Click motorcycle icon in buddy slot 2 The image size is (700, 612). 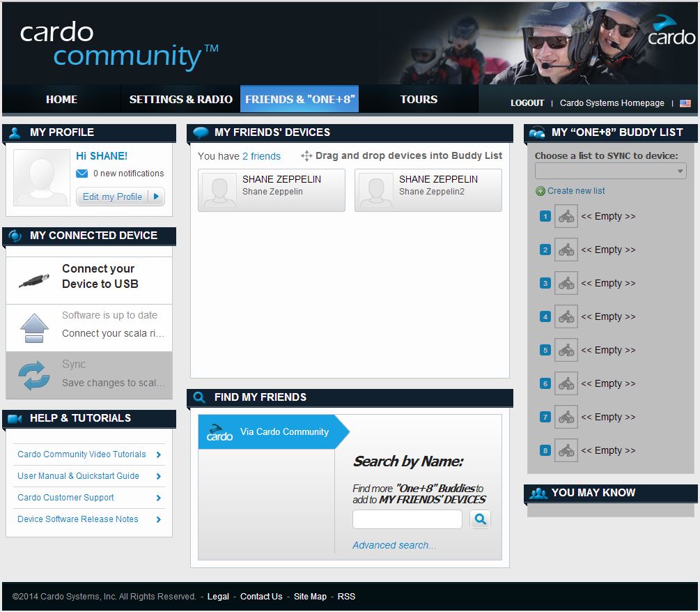(566, 250)
